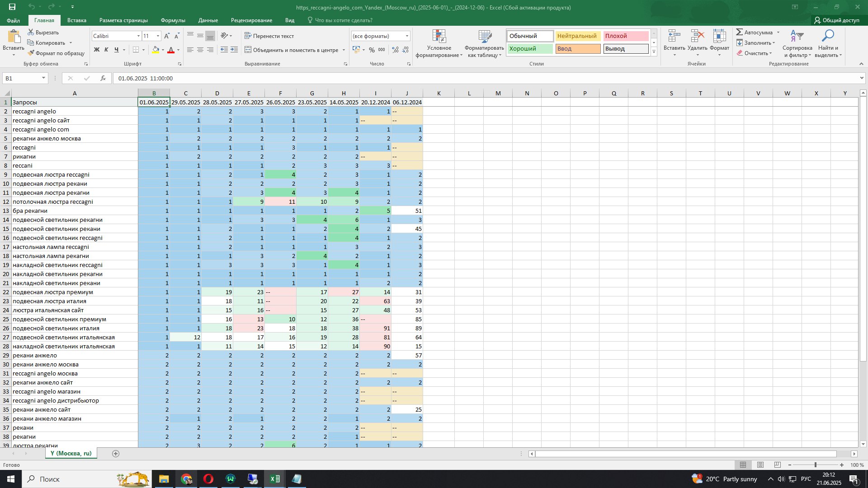Switch to the Формулы tab
The width and height of the screenshot is (868, 488).
coord(173,20)
